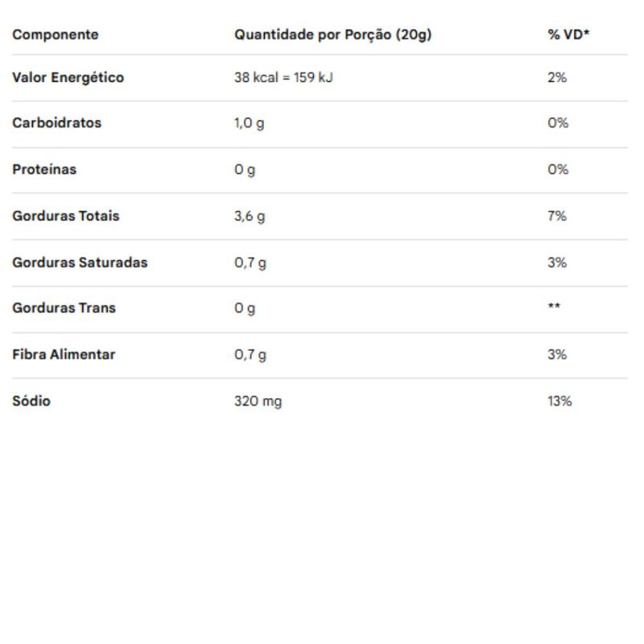
Task: Select the double asterisk in Gorduras Trans row
Action: tap(554, 306)
